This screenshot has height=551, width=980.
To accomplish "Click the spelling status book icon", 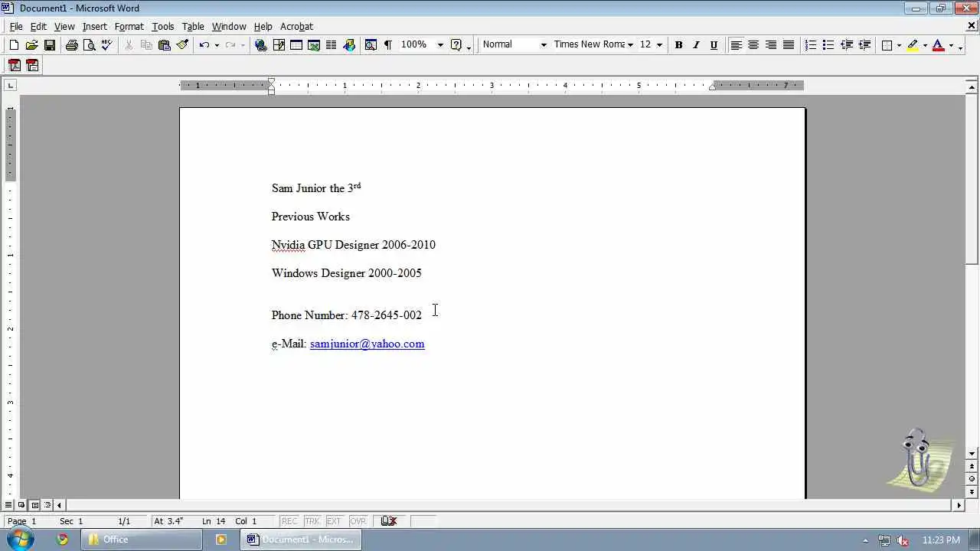I will (x=389, y=521).
